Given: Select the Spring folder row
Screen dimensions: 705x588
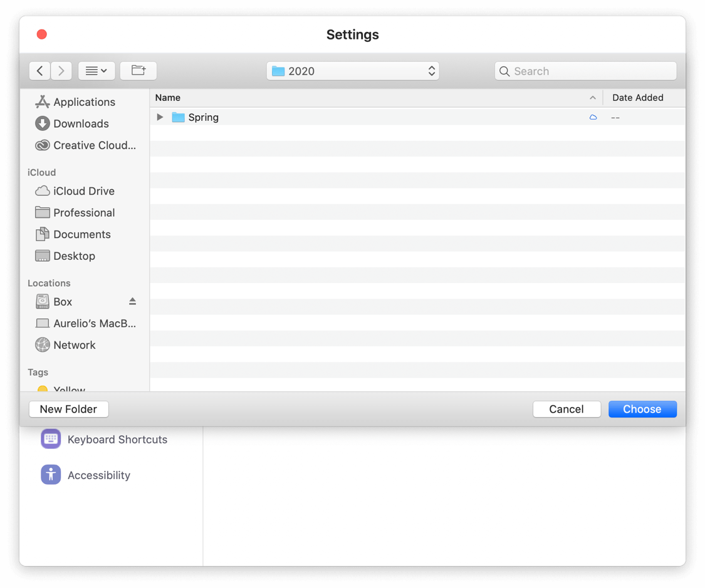Looking at the screenshot, I should pos(417,117).
